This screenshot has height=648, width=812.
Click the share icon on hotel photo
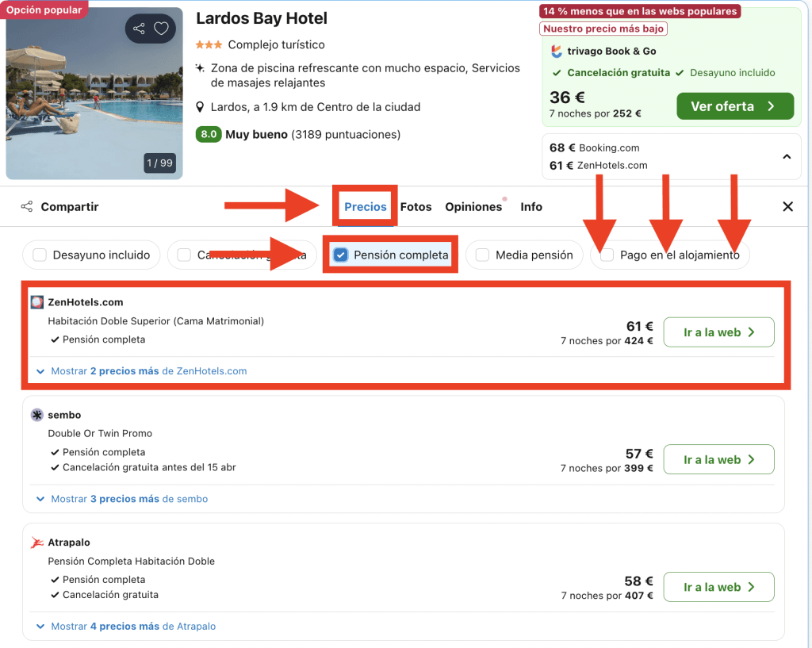tap(139, 29)
